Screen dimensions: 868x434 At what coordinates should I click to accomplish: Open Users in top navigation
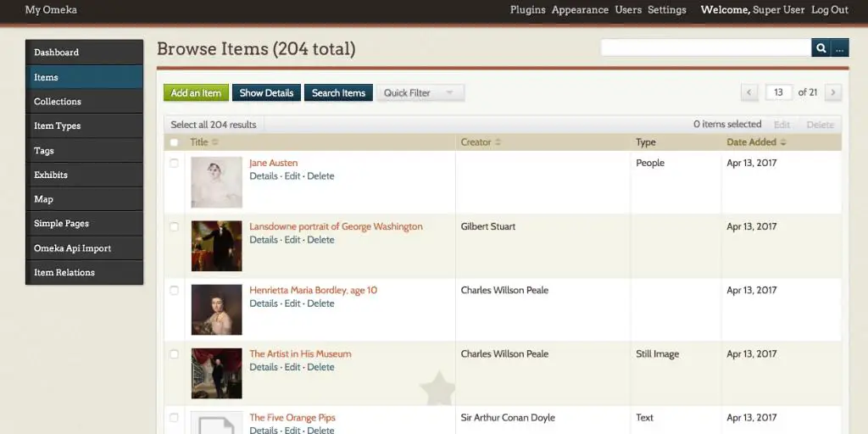[x=628, y=10]
